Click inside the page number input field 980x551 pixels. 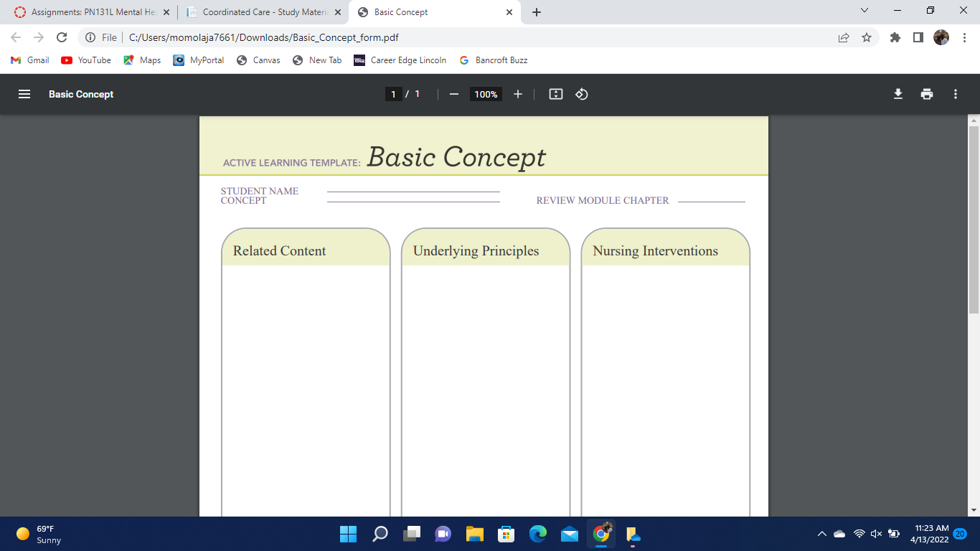pyautogui.click(x=393, y=94)
